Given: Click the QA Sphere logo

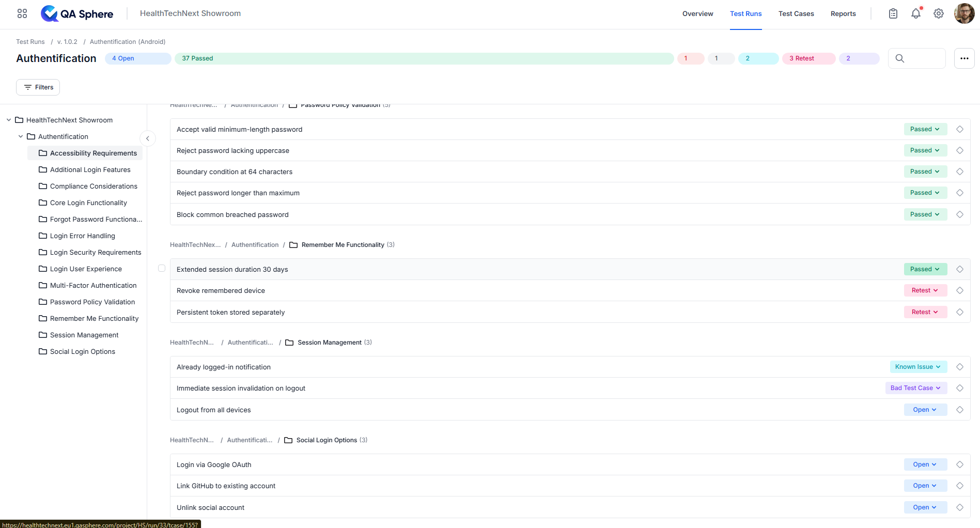Looking at the screenshot, I should [x=77, y=13].
